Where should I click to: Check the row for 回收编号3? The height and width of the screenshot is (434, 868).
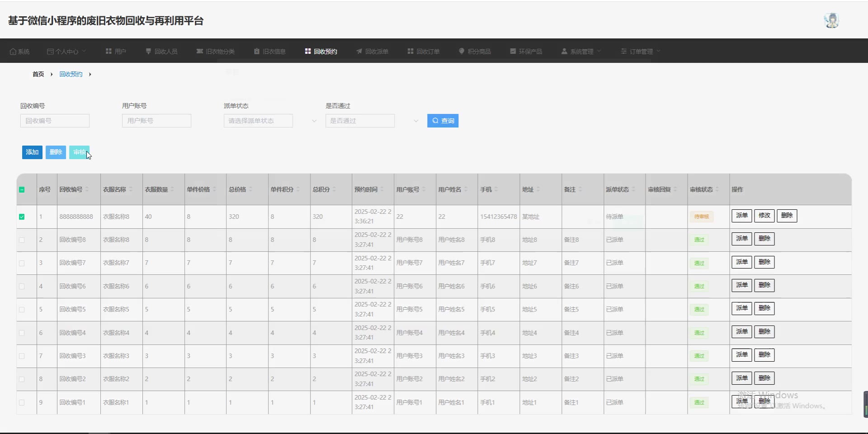(x=22, y=356)
